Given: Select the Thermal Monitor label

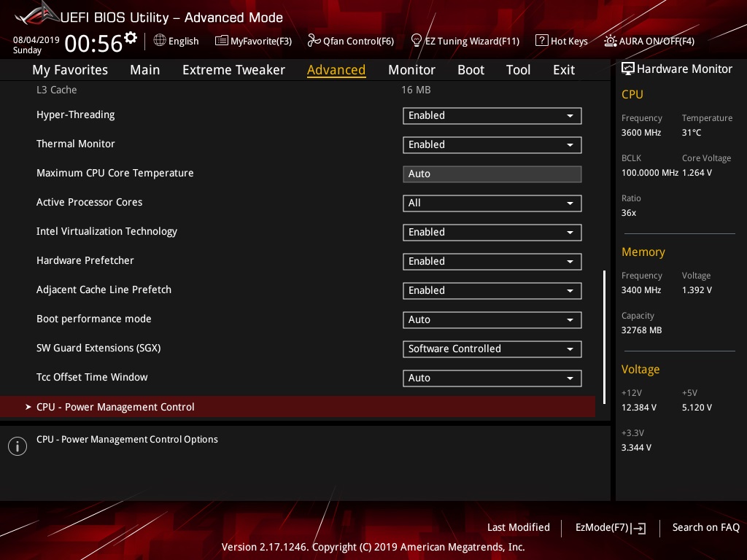Looking at the screenshot, I should coord(76,144).
